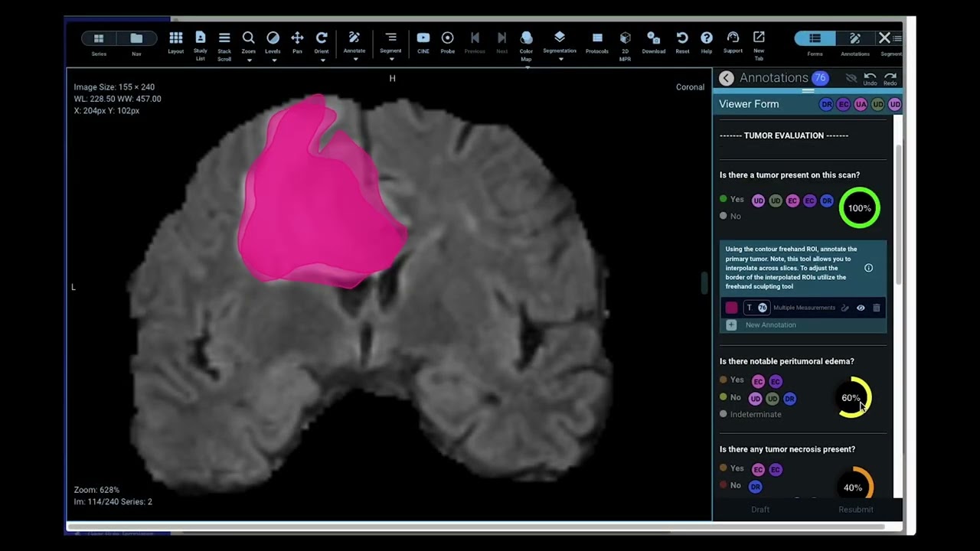This screenshot has height=551, width=980.
Task: Delete the Multiple Measurements annotation
Action: pos(877,308)
